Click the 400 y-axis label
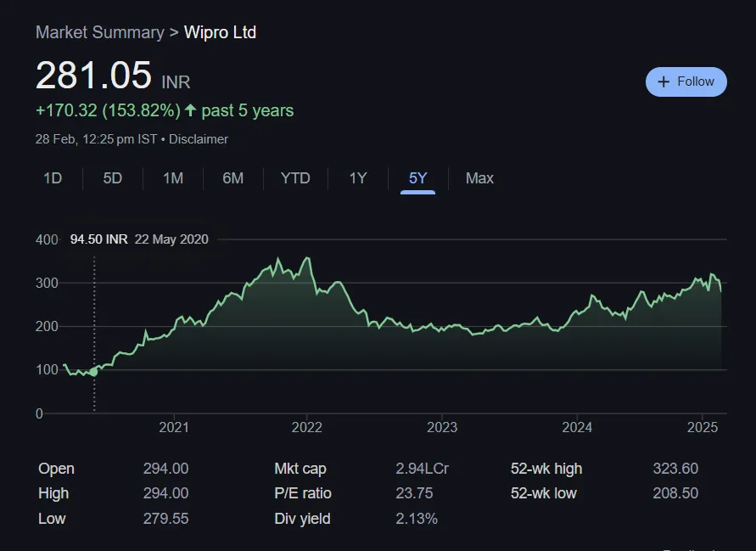Image resolution: width=756 pixels, height=551 pixels. click(x=47, y=239)
